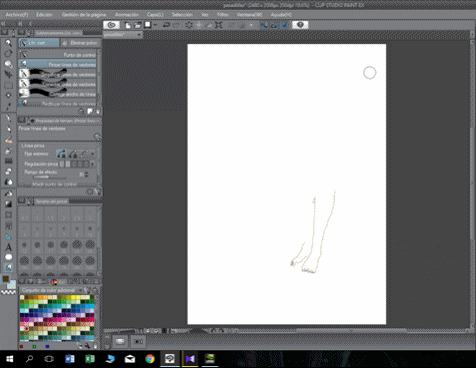Select the Brush tool
Screen dimensions: 476x368
(8, 140)
